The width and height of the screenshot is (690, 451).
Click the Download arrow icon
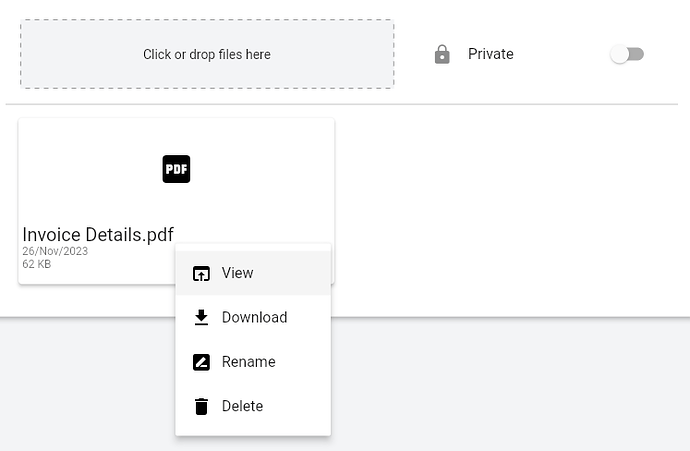[201, 317]
